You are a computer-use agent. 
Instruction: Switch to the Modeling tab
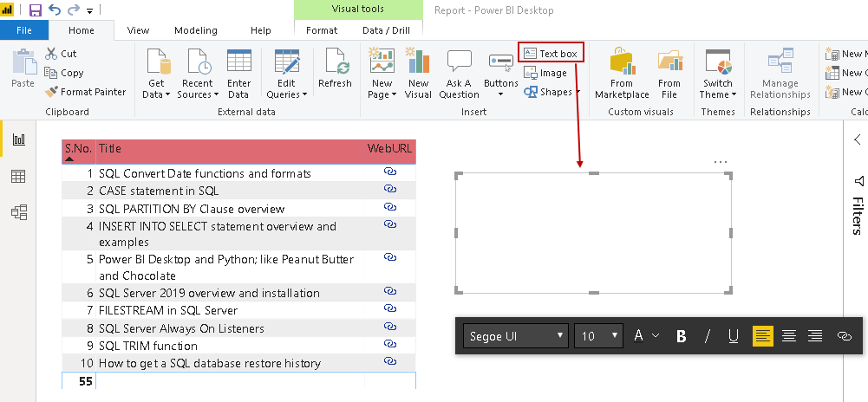(196, 30)
